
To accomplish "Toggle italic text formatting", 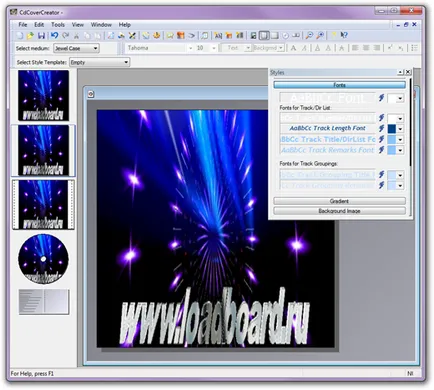I will pos(305,48).
